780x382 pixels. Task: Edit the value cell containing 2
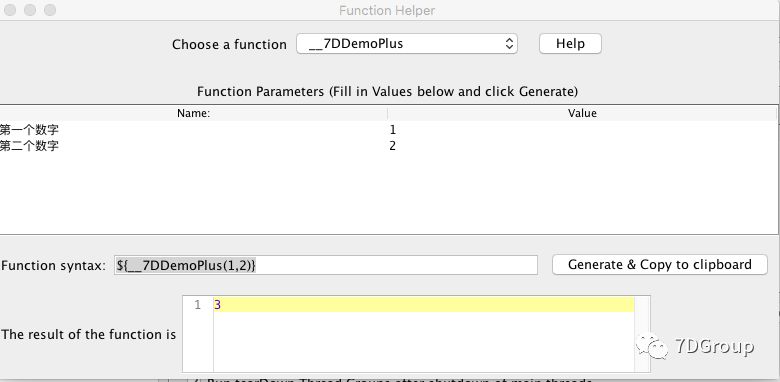(x=582, y=146)
